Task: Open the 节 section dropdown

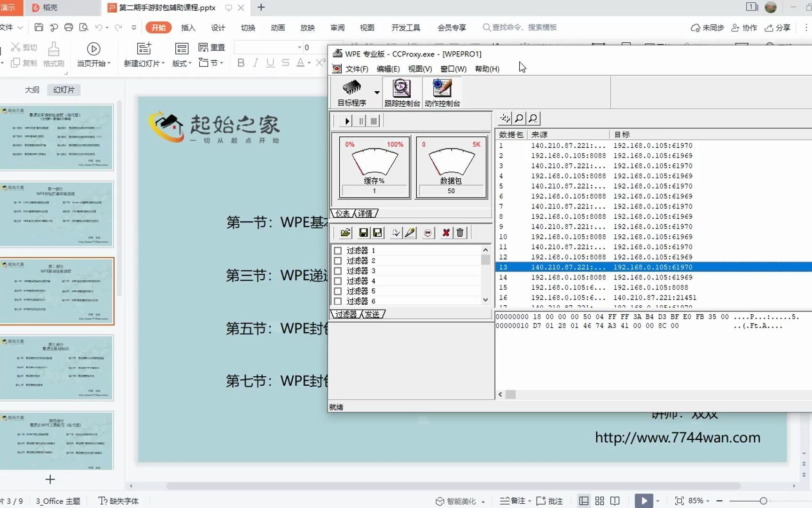Action: point(221,63)
